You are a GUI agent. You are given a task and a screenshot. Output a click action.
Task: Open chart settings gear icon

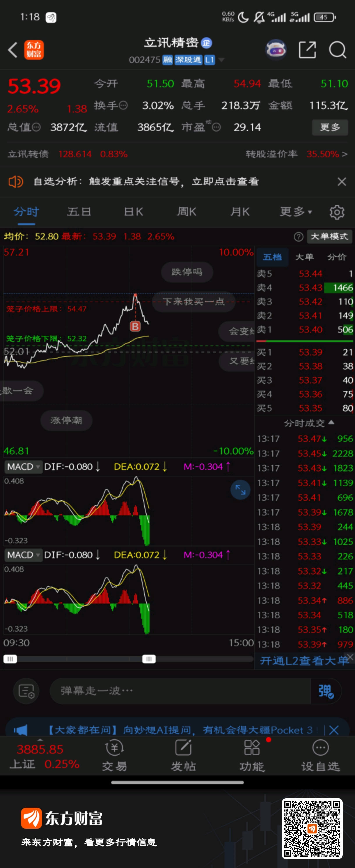click(x=337, y=212)
